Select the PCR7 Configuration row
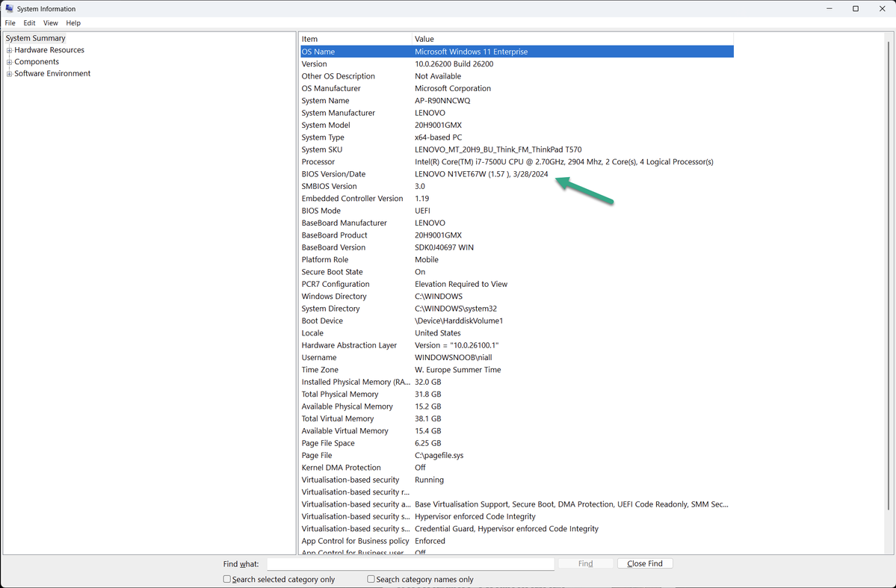Viewport: 896px width, 588px height. (516, 284)
